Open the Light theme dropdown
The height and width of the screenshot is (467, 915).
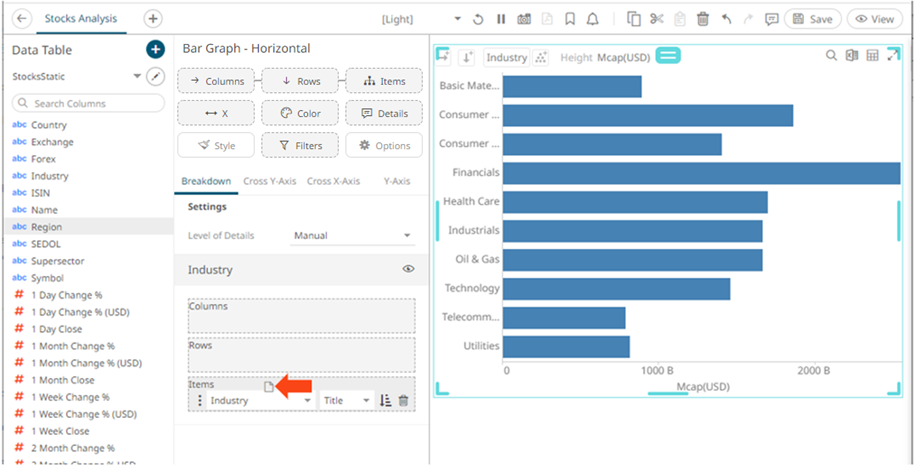click(x=458, y=19)
